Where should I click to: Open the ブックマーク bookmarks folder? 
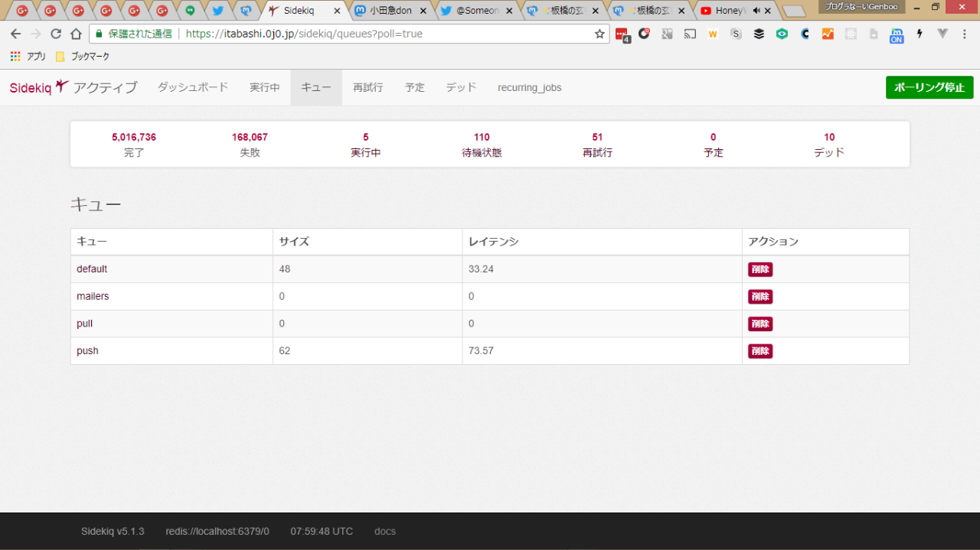[x=83, y=56]
